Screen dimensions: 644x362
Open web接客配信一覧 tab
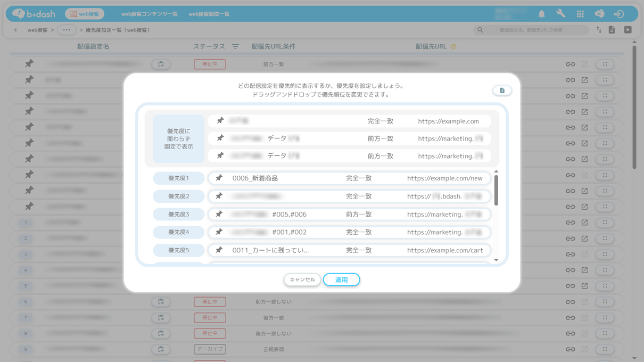click(209, 14)
